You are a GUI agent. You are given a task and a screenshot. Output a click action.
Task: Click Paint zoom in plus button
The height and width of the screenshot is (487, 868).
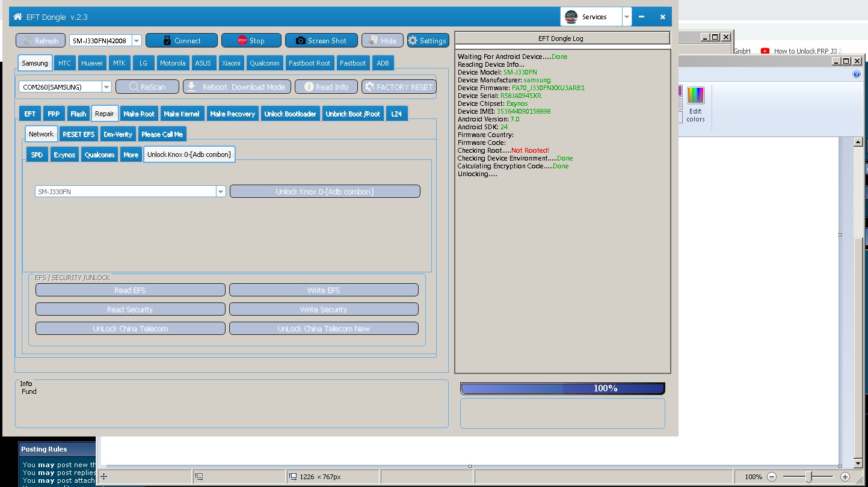click(845, 477)
